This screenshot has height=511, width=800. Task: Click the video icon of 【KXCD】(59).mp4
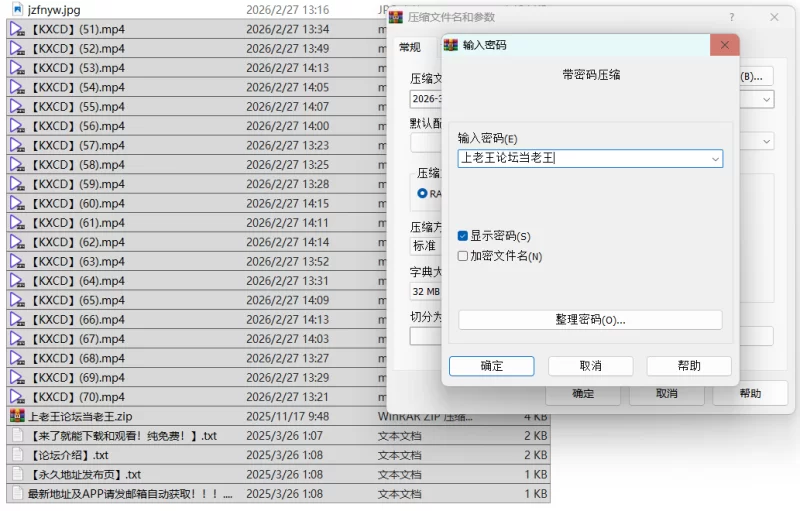tap(17, 185)
